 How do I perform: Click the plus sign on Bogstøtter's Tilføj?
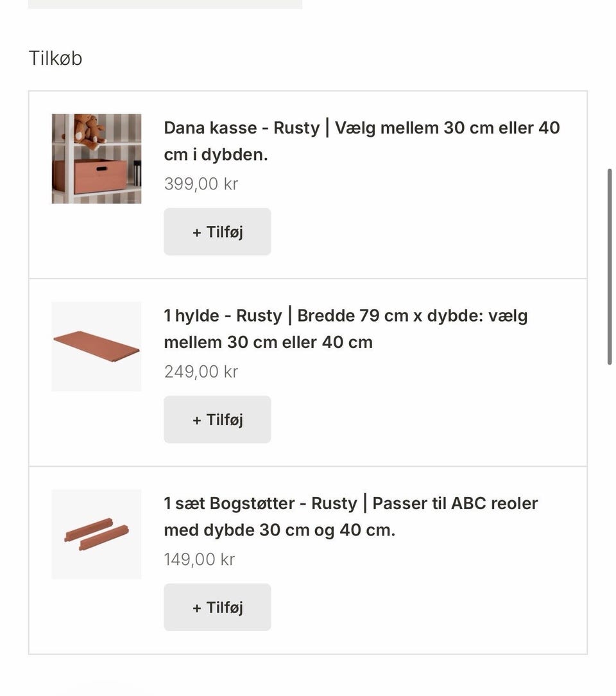197,608
